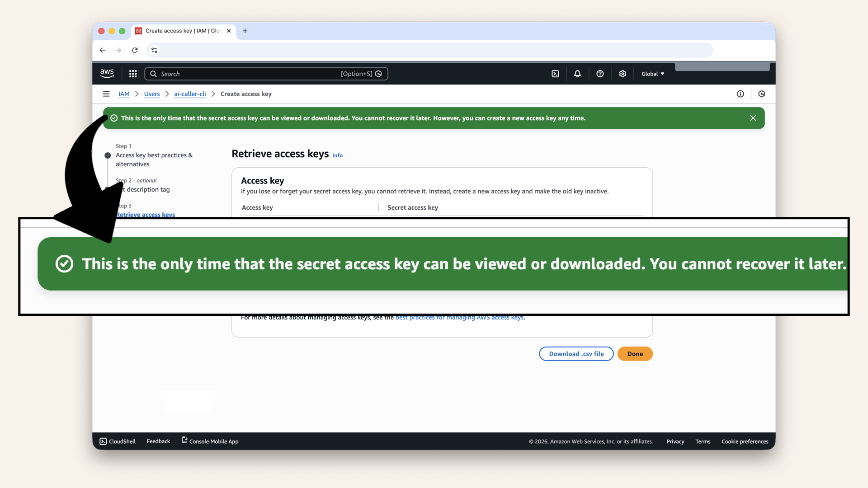
Task: Open the notifications bell
Action: (577, 74)
